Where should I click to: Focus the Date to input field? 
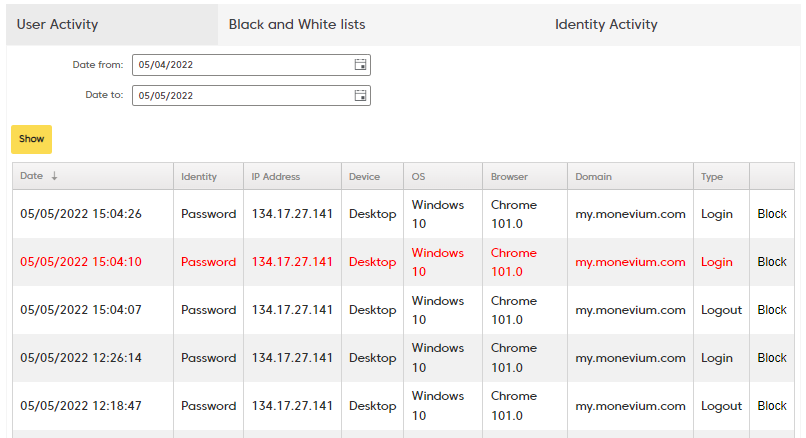pyautogui.click(x=251, y=96)
